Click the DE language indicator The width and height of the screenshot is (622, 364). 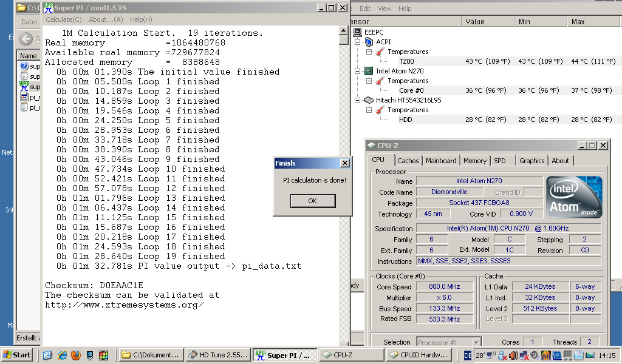click(x=468, y=356)
